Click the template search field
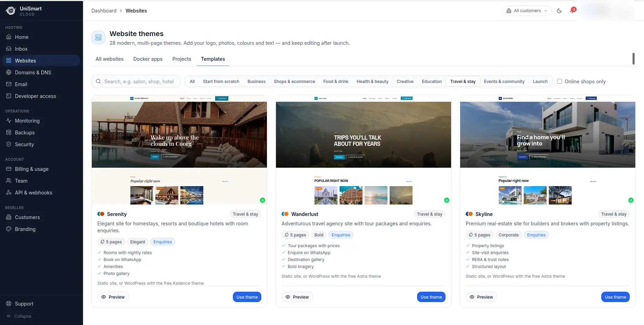 coord(136,81)
